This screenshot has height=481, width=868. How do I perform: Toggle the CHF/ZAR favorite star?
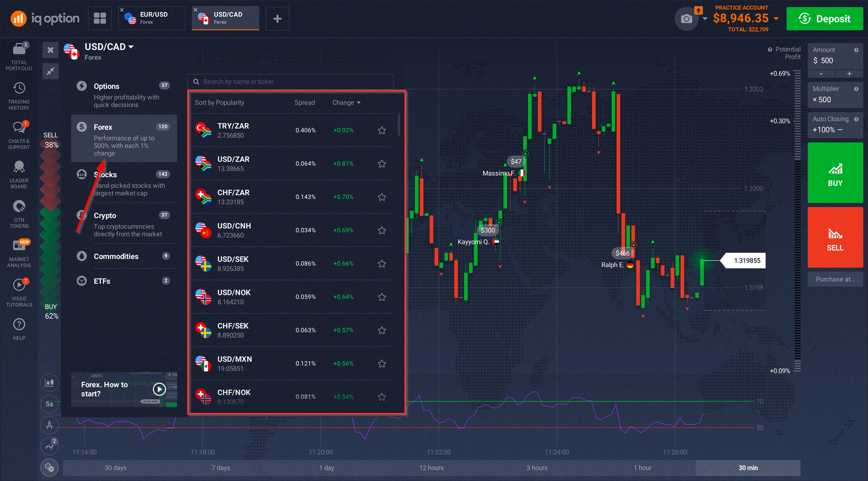382,197
